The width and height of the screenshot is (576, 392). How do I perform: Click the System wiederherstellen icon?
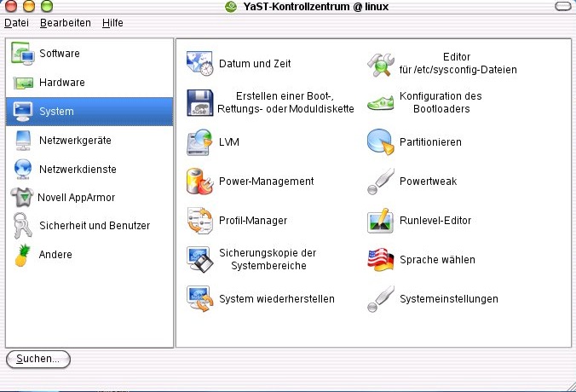(x=199, y=298)
